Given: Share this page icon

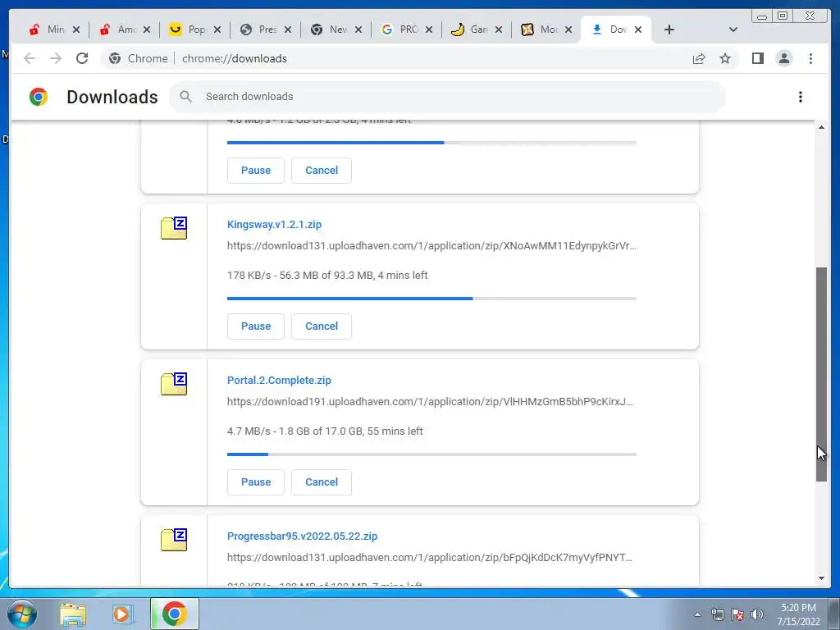Looking at the screenshot, I should coord(699,58).
